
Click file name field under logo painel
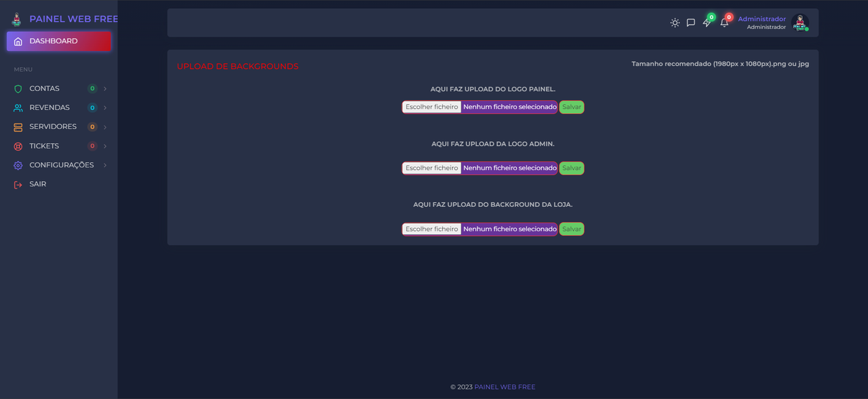[510, 107]
